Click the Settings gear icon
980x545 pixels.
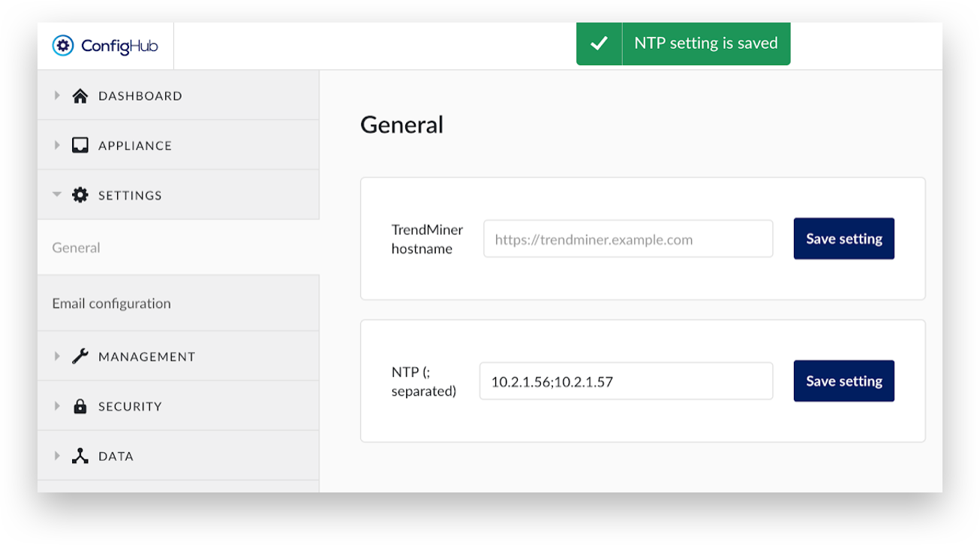[x=80, y=195]
